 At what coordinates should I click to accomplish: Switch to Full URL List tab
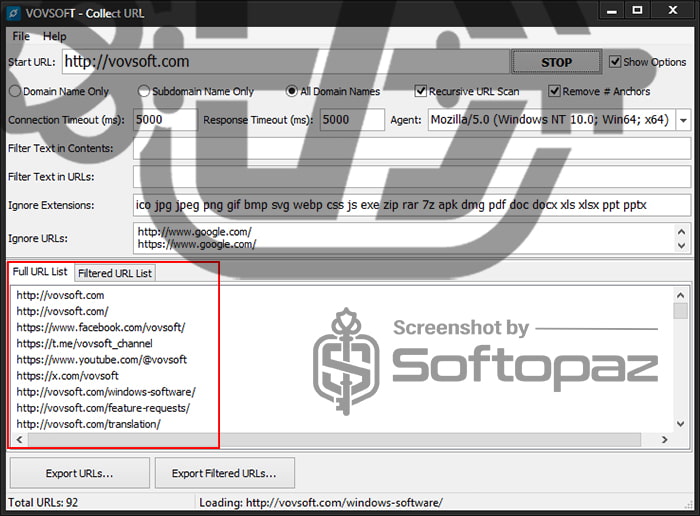40,271
